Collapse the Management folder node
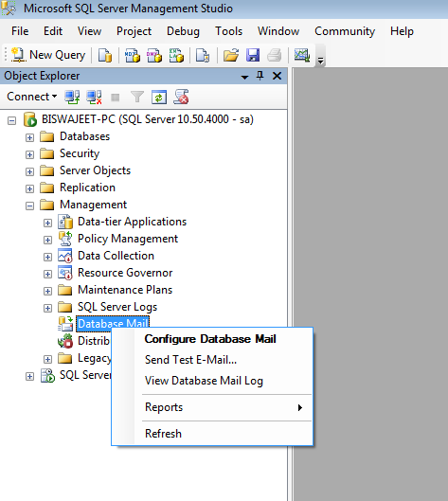The height and width of the screenshot is (501, 448). [x=29, y=206]
